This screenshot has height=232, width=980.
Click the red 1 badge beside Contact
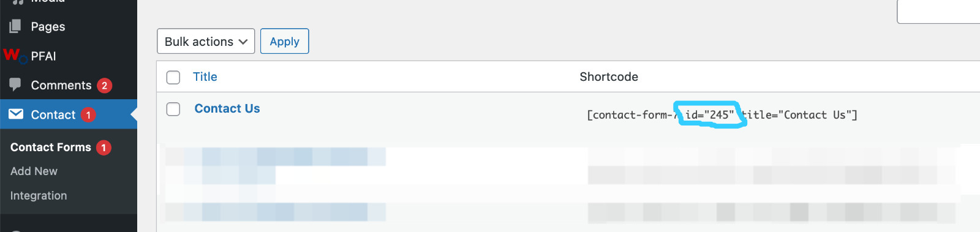pos(88,115)
